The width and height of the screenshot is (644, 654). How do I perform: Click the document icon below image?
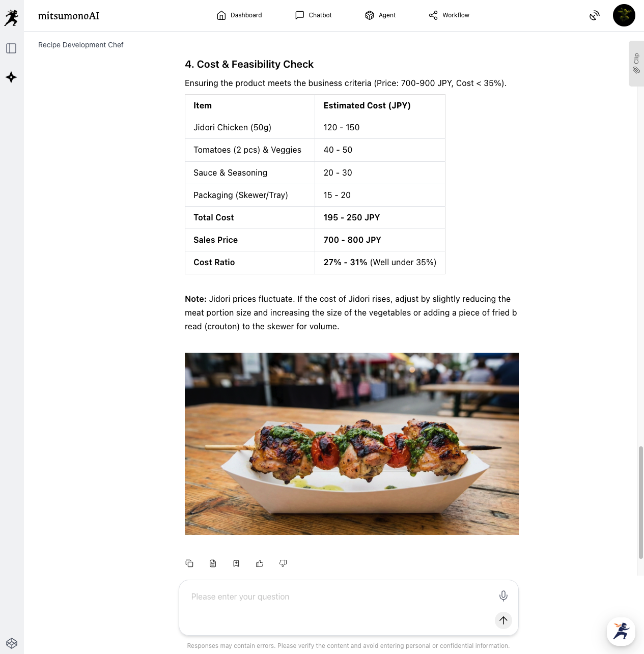(213, 563)
